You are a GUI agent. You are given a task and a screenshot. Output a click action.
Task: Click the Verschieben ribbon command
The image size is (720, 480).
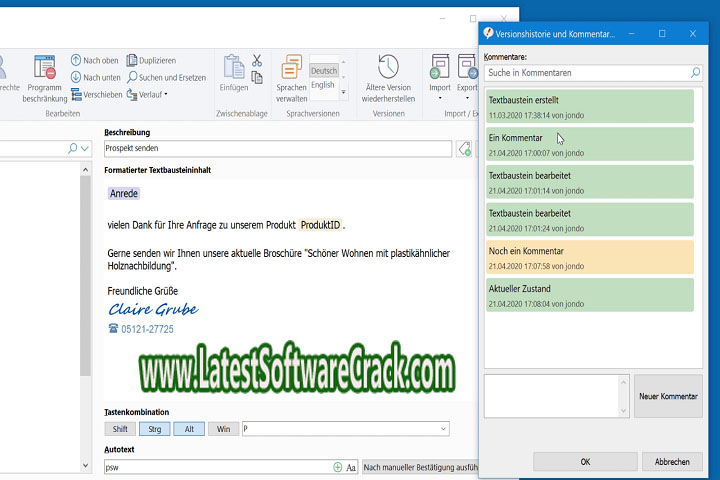coord(96,94)
